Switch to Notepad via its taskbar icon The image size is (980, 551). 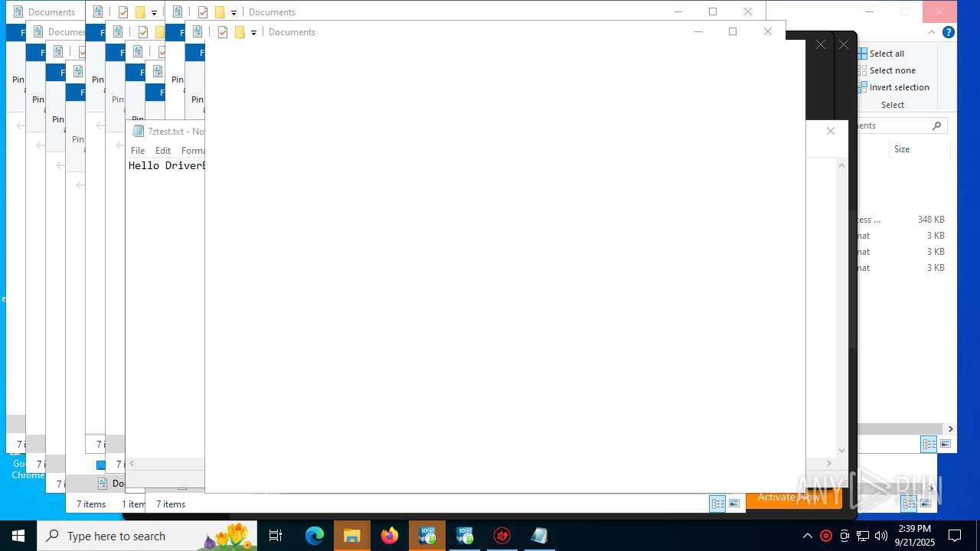point(540,536)
